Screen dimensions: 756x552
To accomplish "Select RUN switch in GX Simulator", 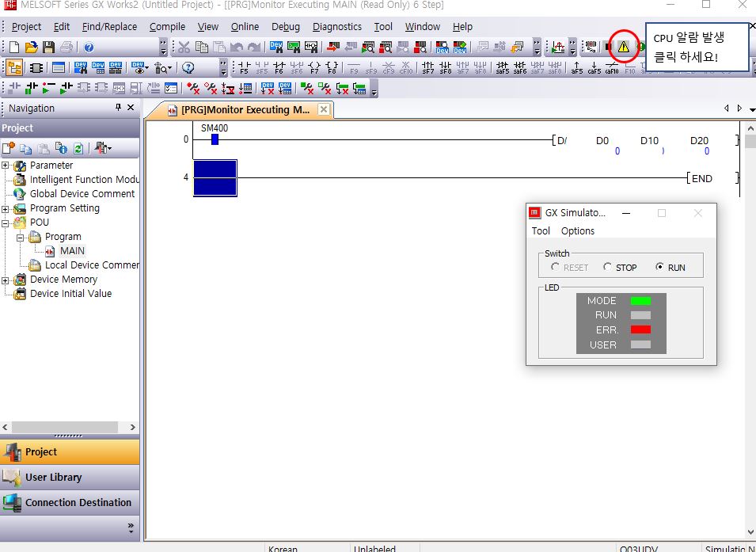I will pos(671,268).
